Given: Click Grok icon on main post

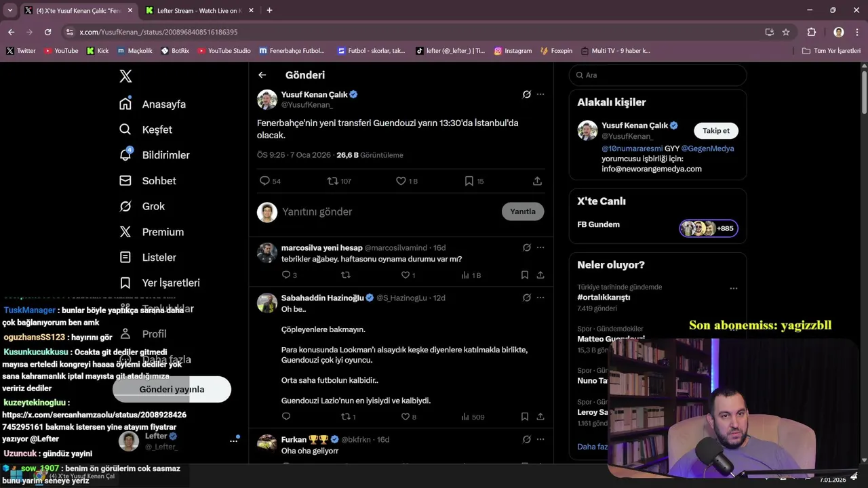Looking at the screenshot, I should [526, 94].
